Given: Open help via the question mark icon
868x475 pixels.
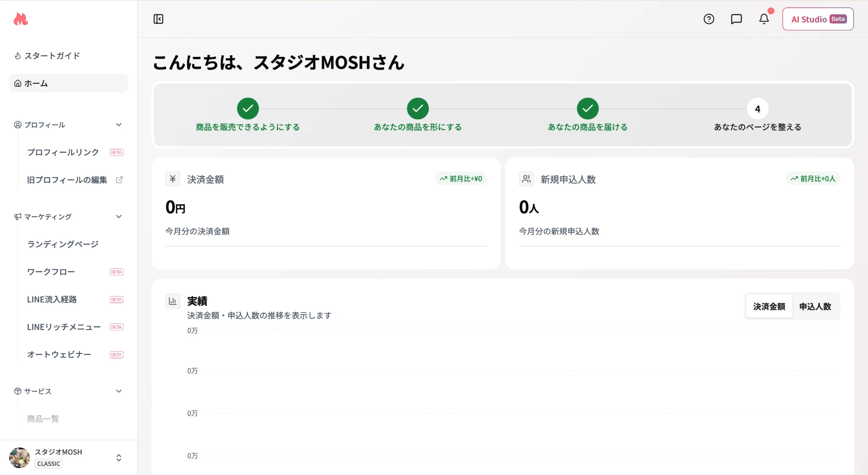Looking at the screenshot, I should pyautogui.click(x=709, y=19).
